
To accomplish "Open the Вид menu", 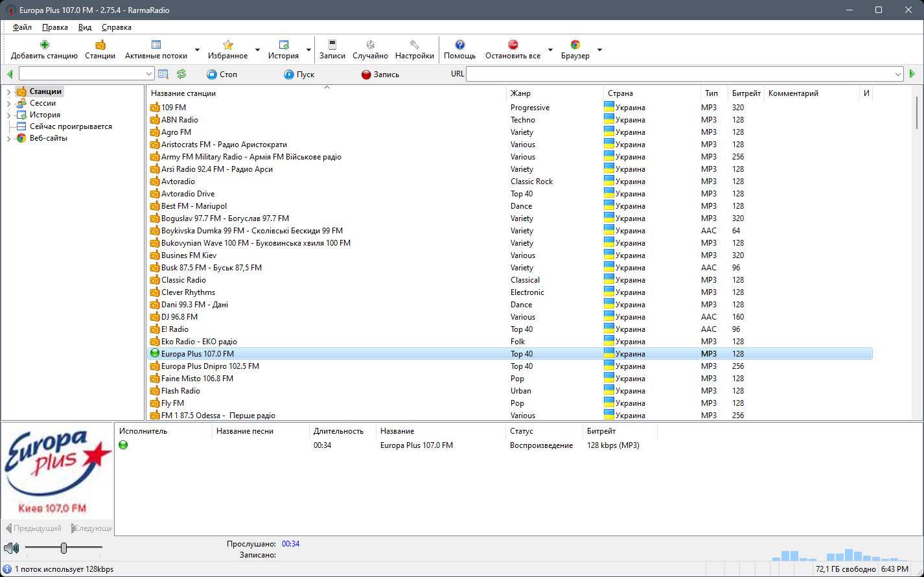I will coord(84,27).
